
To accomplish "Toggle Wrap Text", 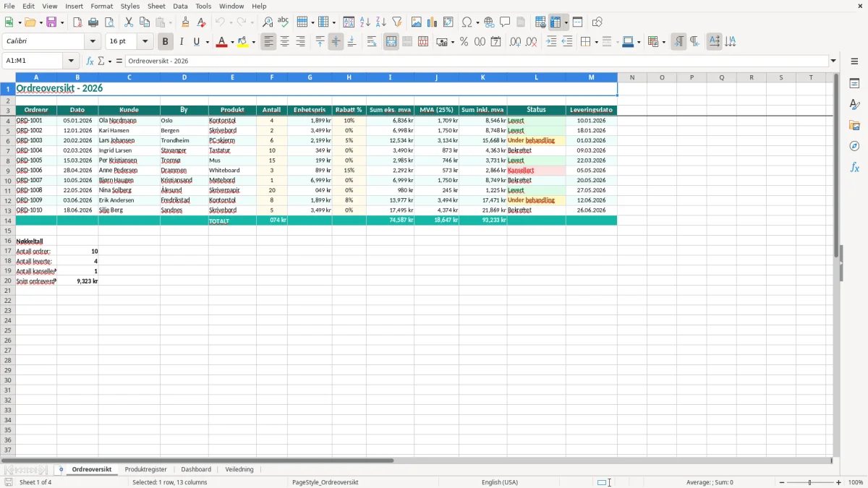I will point(372,42).
